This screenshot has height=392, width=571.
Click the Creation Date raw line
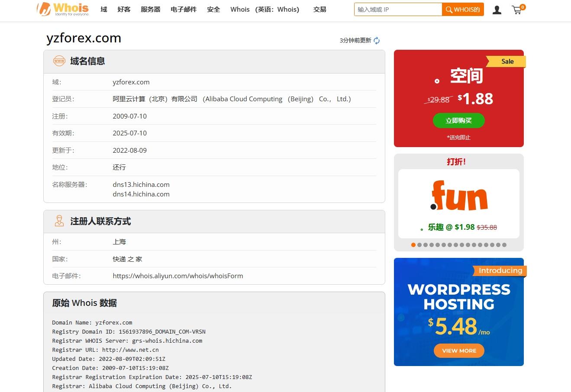click(110, 368)
